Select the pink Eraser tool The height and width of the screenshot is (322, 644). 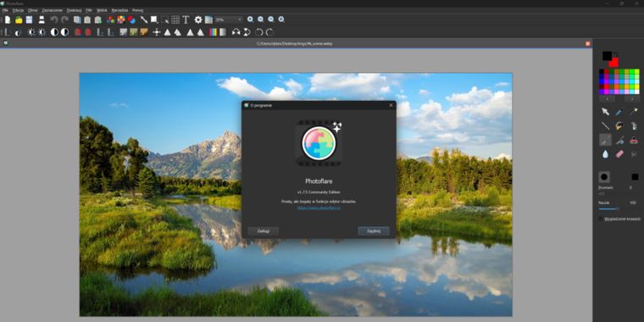coord(619,154)
